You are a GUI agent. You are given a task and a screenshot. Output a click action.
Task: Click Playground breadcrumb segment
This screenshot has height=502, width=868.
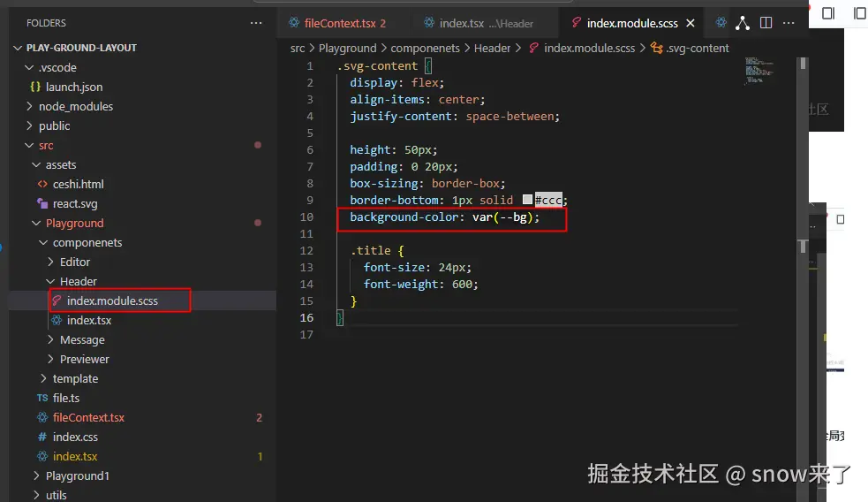(x=347, y=49)
